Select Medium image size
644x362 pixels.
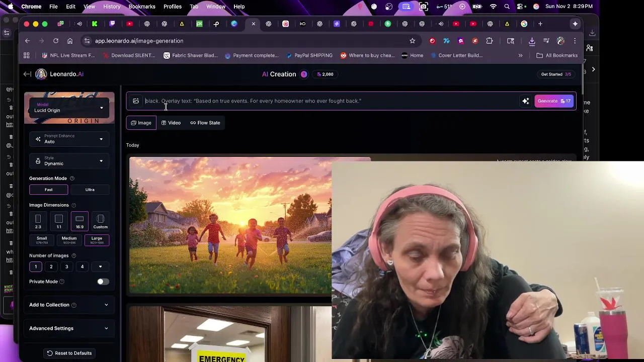click(69, 240)
